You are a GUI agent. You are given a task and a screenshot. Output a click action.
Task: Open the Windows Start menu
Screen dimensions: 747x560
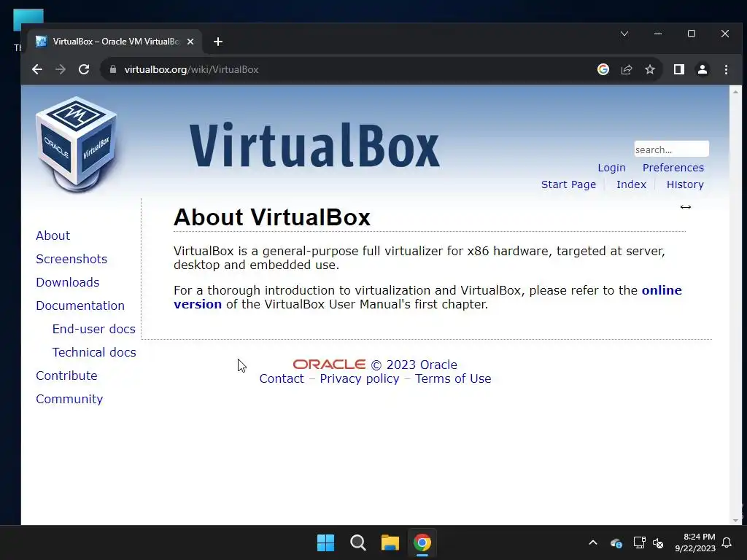pyautogui.click(x=326, y=542)
